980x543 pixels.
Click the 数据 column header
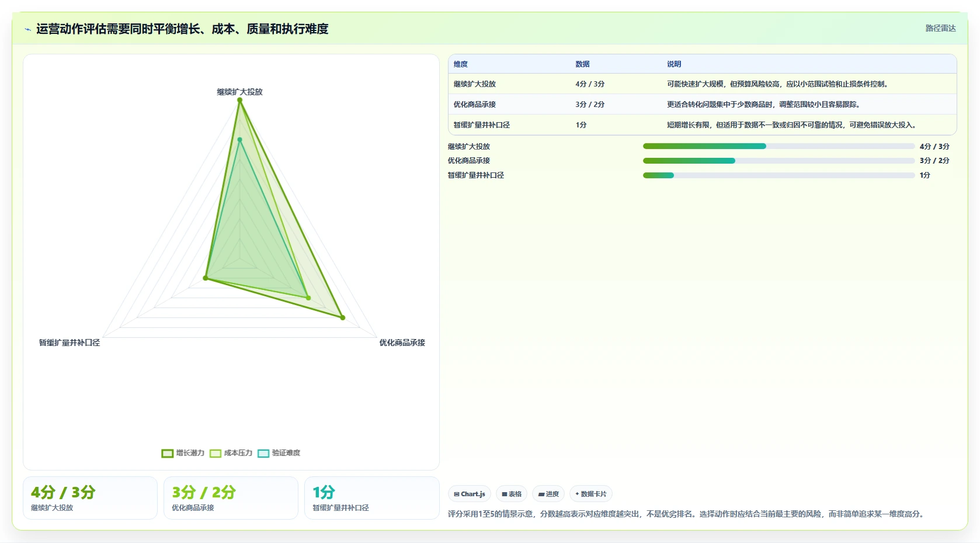(582, 64)
